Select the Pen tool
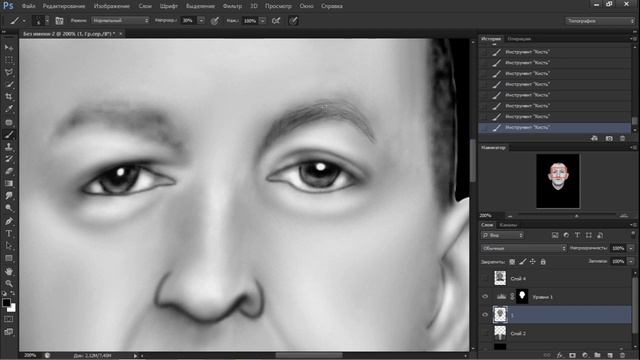Screen dimensions: 640x360 click(x=9, y=221)
